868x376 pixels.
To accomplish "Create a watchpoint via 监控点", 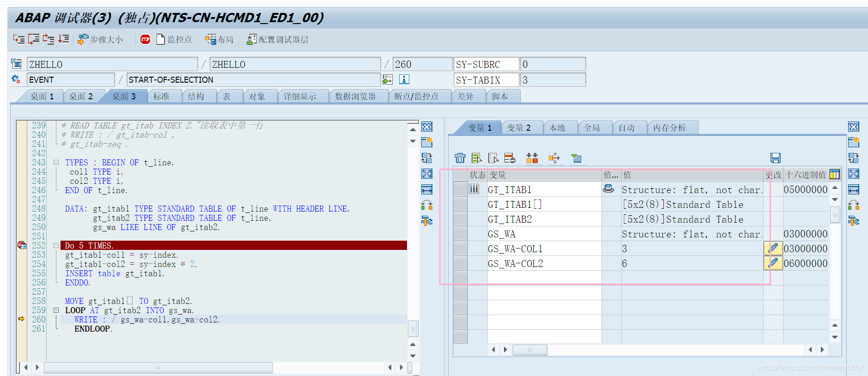I will [174, 40].
